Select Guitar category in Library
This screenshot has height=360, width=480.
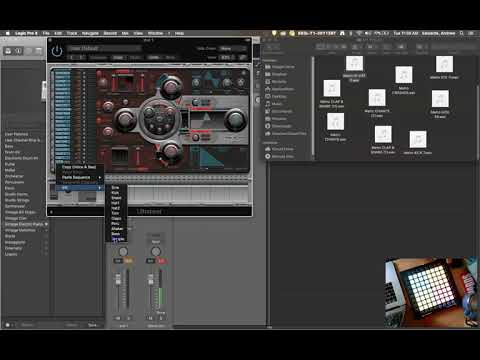pyautogui.click(x=10, y=164)
